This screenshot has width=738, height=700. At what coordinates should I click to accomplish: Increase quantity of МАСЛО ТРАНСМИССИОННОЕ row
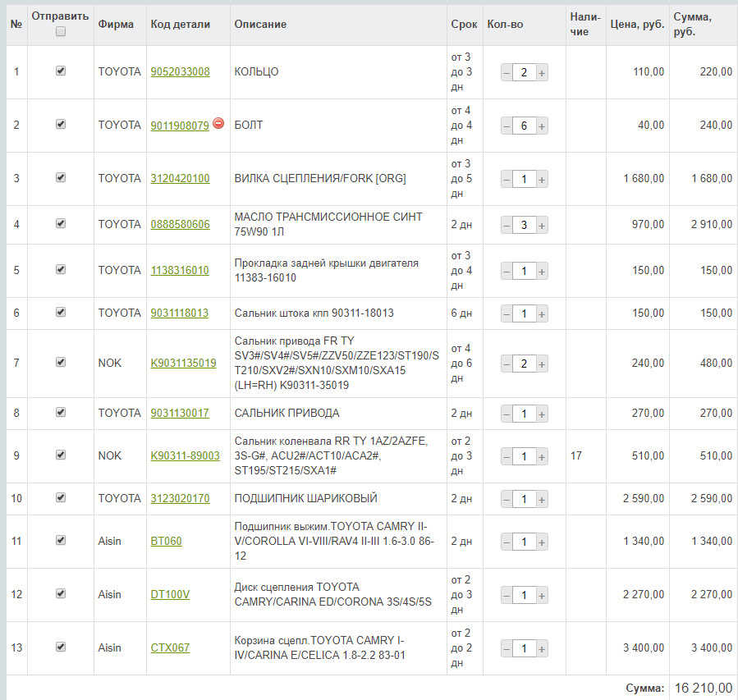542,226
